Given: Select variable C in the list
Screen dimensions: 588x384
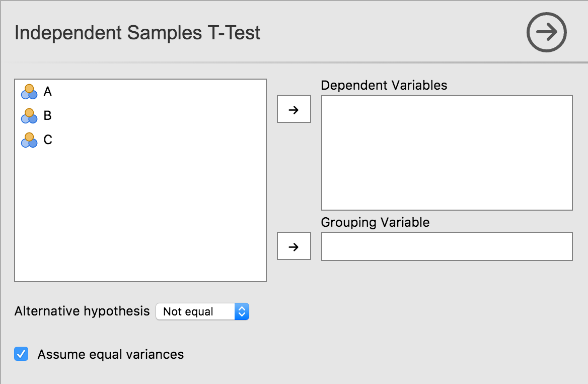Looking at the screenshot, I should (48, 140).
